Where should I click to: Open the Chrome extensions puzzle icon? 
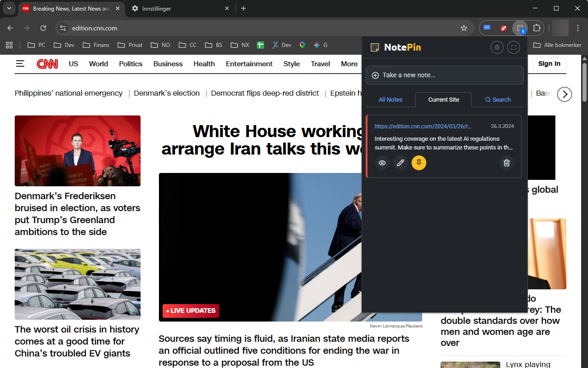point(536,28)
